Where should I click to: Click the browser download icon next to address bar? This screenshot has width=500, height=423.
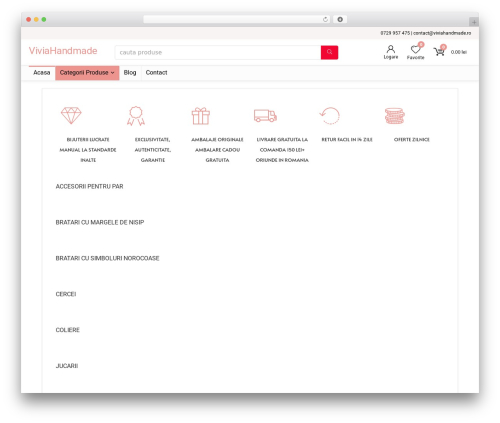[x=340, y=19]
